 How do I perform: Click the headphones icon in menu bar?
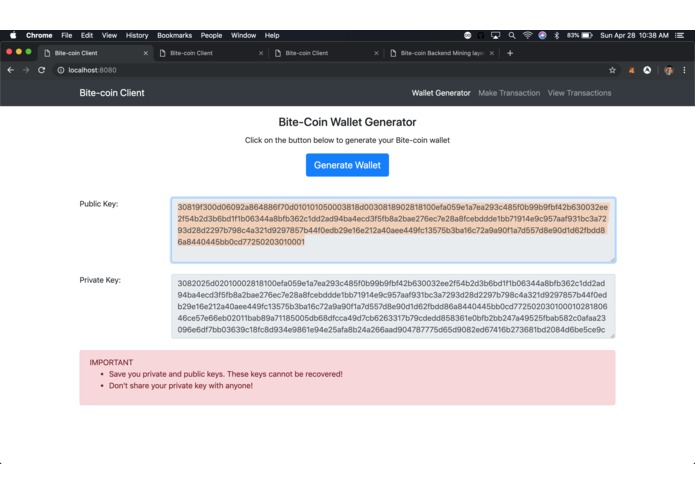pyautogui.click(x=480, y=35)
